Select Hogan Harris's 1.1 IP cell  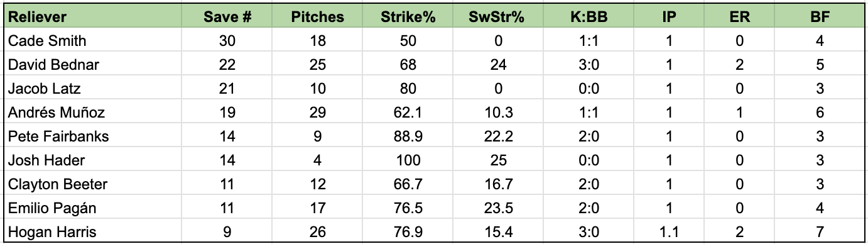click(668, 232)
